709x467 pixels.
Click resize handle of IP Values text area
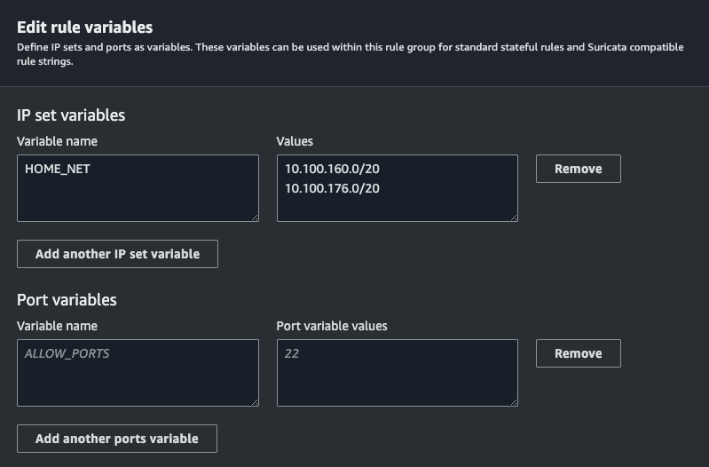pos(514,217)
